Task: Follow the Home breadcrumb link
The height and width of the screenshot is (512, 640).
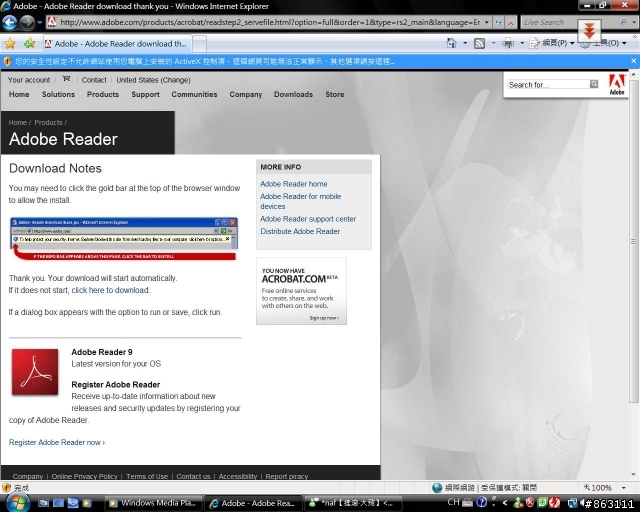Action: pos(18,122)
